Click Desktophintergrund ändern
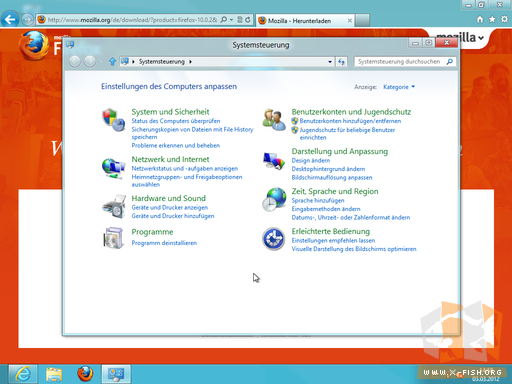 coord(328,169)
